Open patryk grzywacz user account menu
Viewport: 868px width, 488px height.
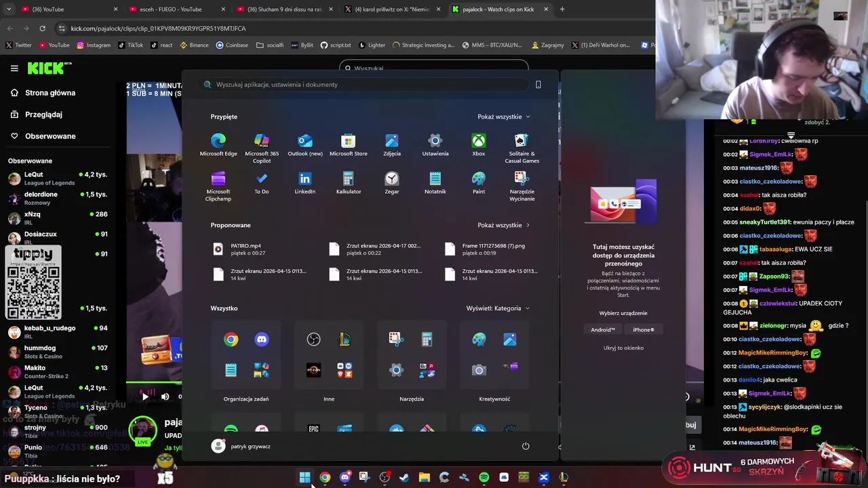[x=241, y=446]
